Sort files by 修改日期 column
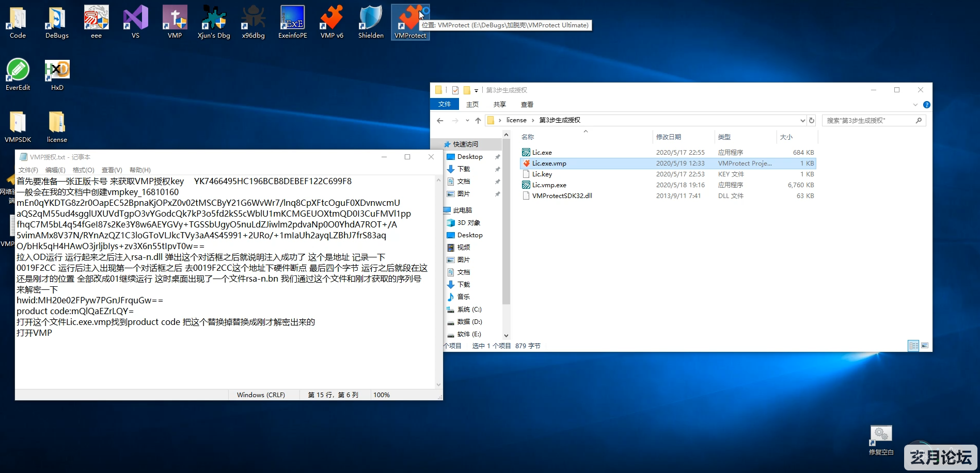The height and width of the screenshot is (473, 980). point(684,137)
